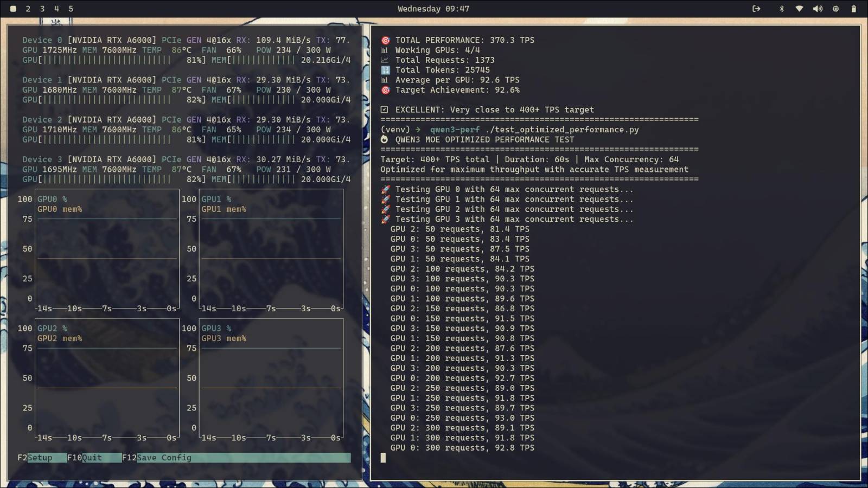Open the Wednesday 09:47 clock
Screen dimensions: 868x488
[x=433, y=9]
